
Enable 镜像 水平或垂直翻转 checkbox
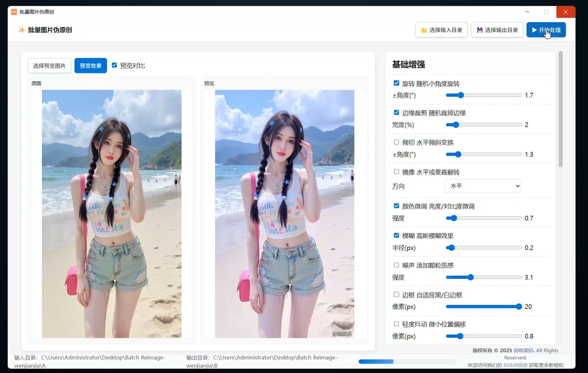[396, 172]
